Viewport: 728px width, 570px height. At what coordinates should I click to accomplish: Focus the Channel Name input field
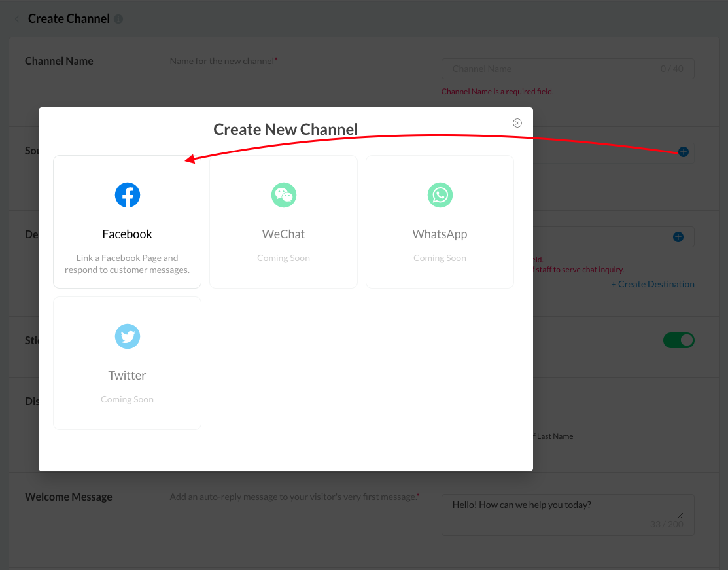click(x=568, y=69)
